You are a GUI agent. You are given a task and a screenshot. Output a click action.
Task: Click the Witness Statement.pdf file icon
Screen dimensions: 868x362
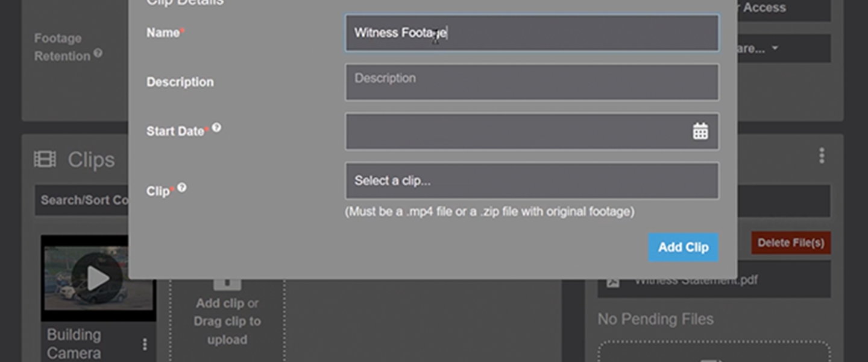tap(612, 281)
